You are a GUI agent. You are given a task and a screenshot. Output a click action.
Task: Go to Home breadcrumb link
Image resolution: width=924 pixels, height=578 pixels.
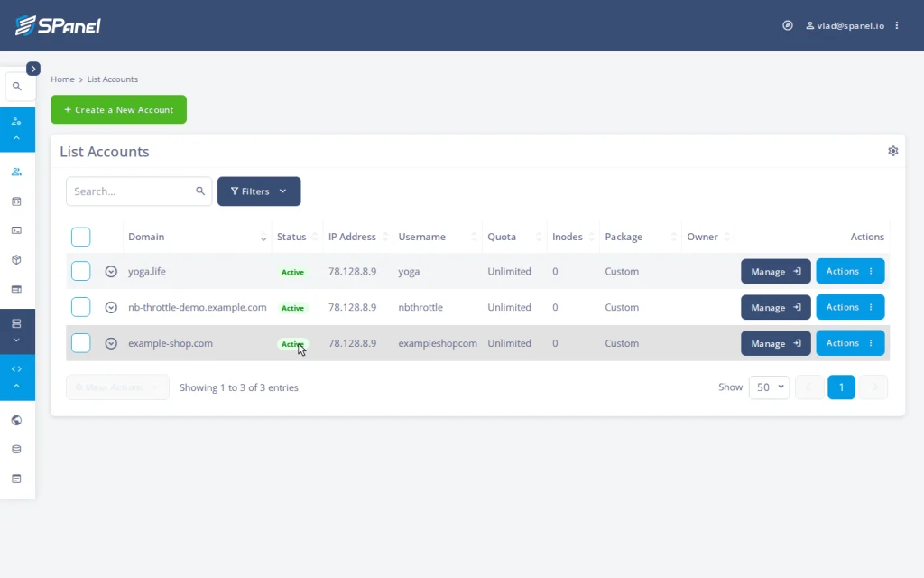pyautogui.click(x=62, y=79)
